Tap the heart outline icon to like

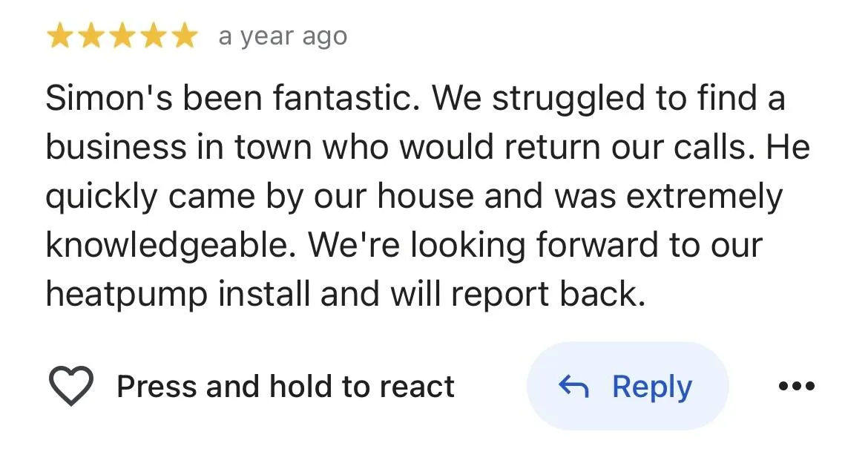(71, 386)
